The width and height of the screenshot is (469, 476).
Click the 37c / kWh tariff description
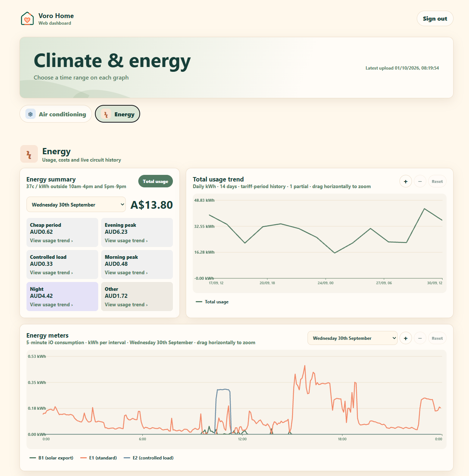(x=76, y=187)
